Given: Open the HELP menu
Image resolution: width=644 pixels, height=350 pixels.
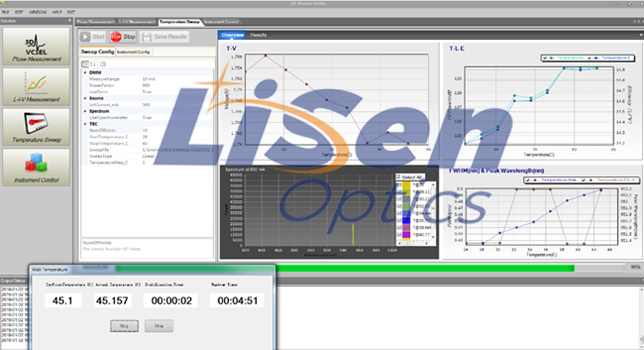Looking at the screenshot, I should click(57, 12).
